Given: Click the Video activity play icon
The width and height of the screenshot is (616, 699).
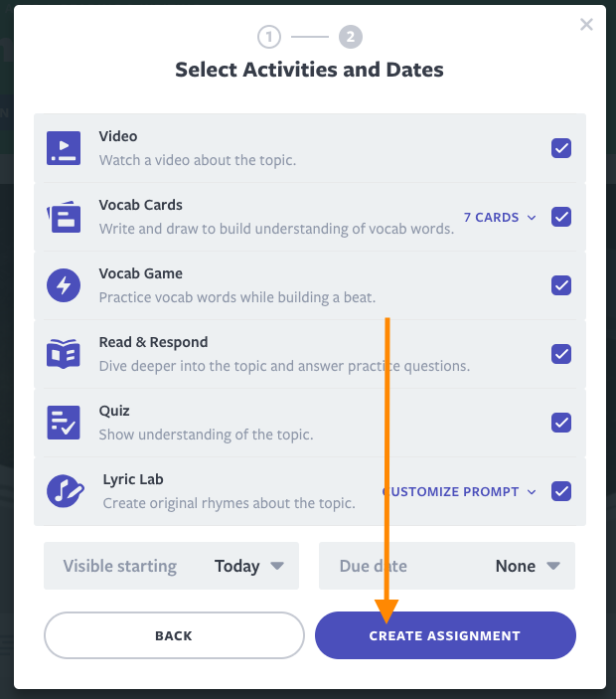Looking at the screenshot, I should point(64,148).
